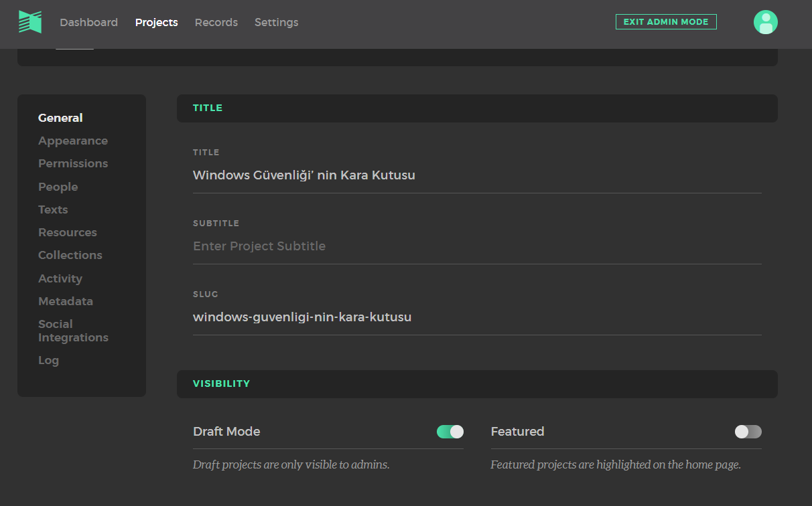
Task: Click 'Draft projects are only visible to admins.' text
Action: click(291, 465)
